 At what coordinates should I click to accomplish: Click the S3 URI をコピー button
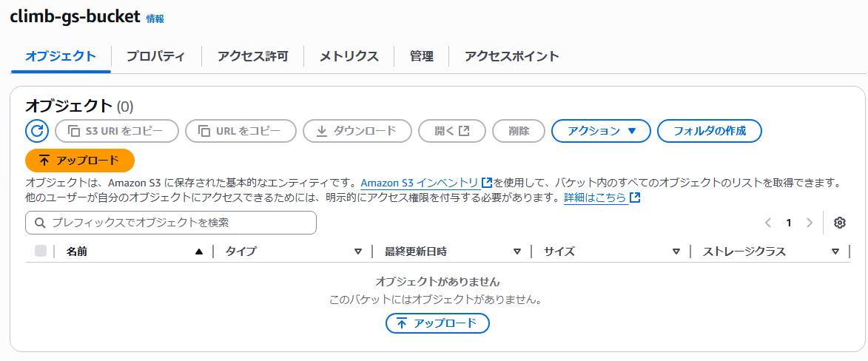pos(117,131)
